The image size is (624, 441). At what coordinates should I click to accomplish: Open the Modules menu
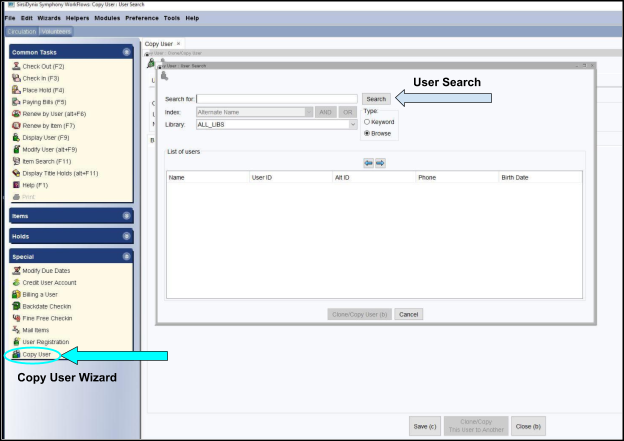pos(107,18)
